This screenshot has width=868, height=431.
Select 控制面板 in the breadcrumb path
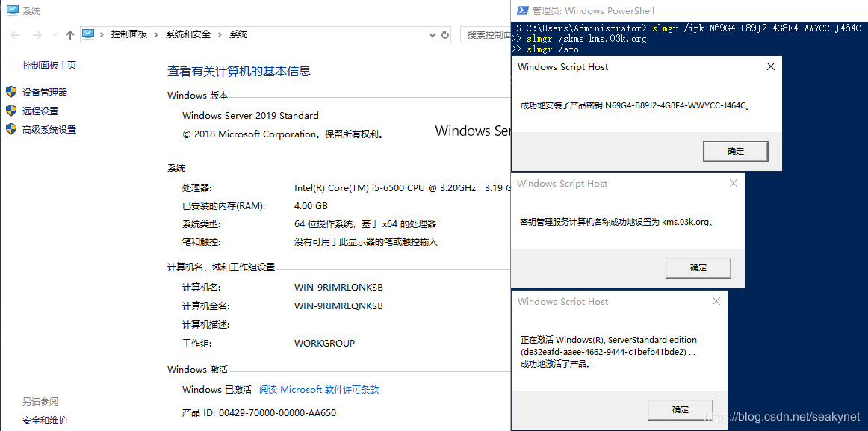click(x=129, y=34)
